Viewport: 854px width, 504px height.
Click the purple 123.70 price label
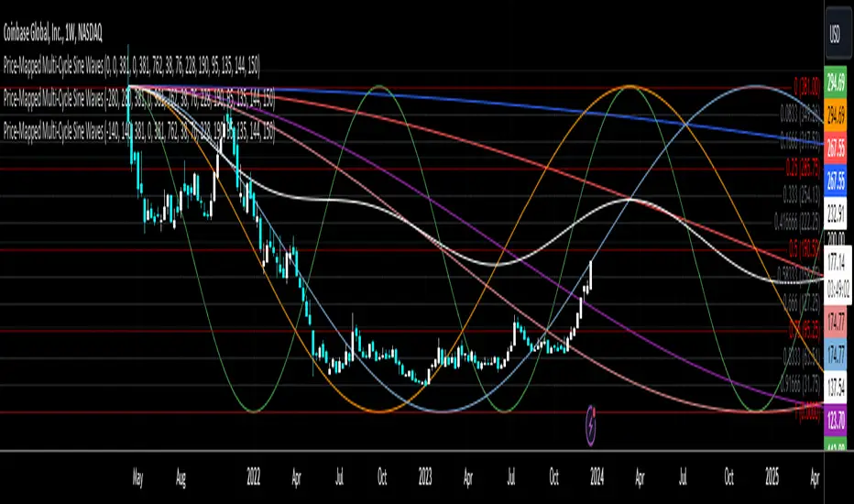[x=836, y=420]
